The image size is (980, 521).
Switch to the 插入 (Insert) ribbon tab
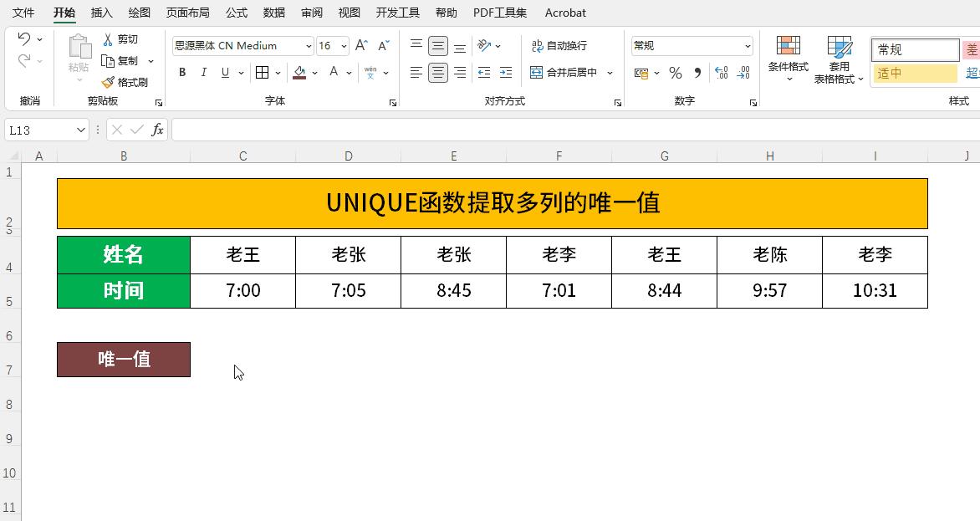(x=100, y=13)
